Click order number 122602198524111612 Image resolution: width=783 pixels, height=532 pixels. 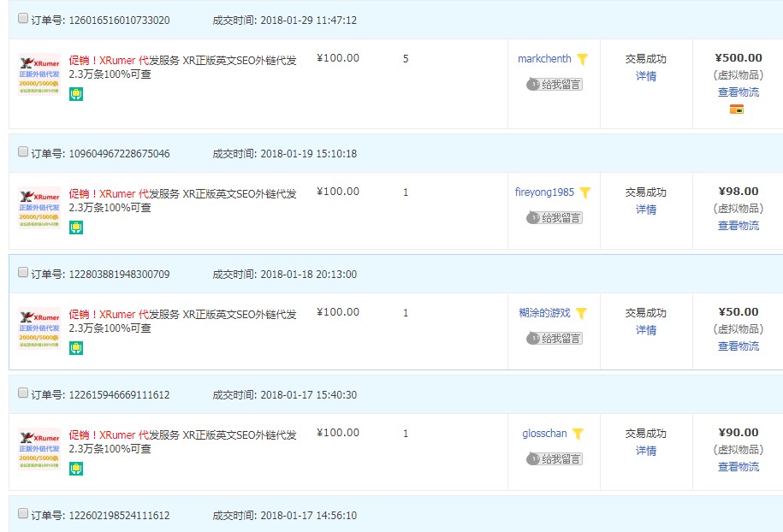coord(119,516)
